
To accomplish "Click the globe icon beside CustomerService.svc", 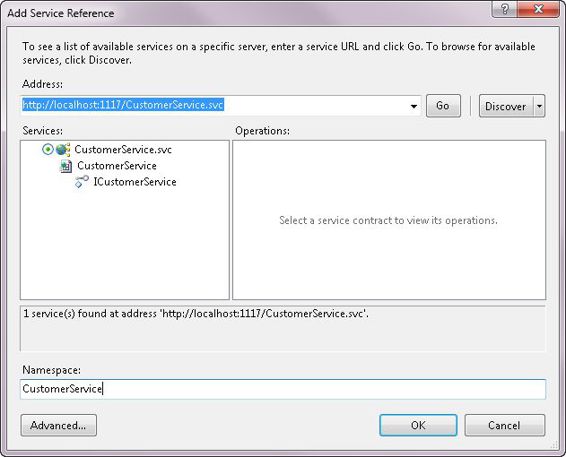I will click(63, 149).
